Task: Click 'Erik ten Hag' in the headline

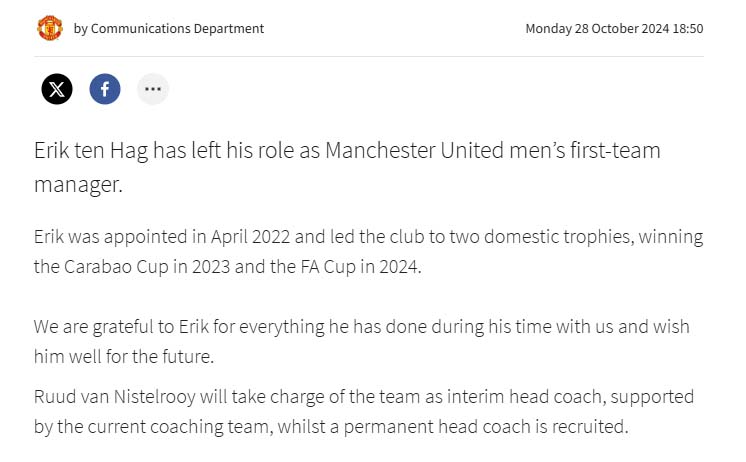Action: point(91,151)
